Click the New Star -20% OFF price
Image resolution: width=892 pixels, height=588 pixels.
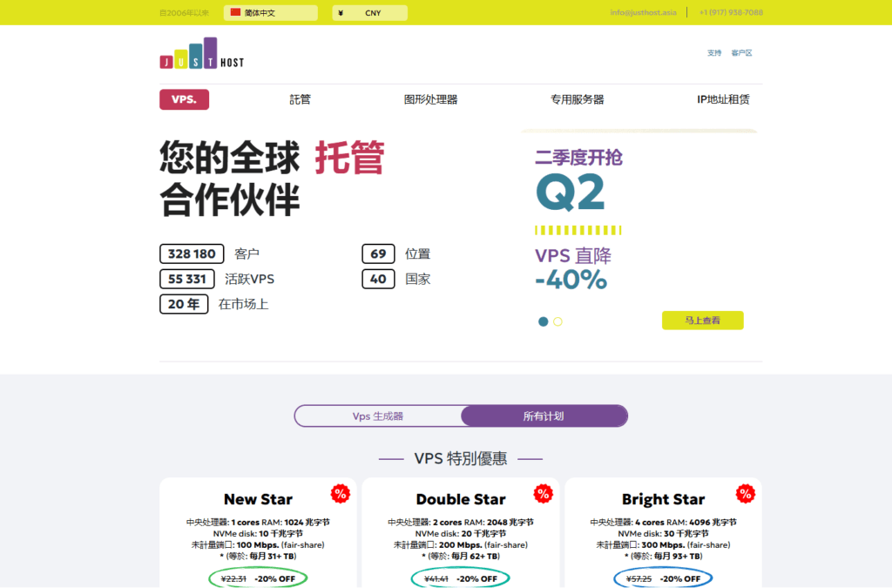(x=258, y=578)
